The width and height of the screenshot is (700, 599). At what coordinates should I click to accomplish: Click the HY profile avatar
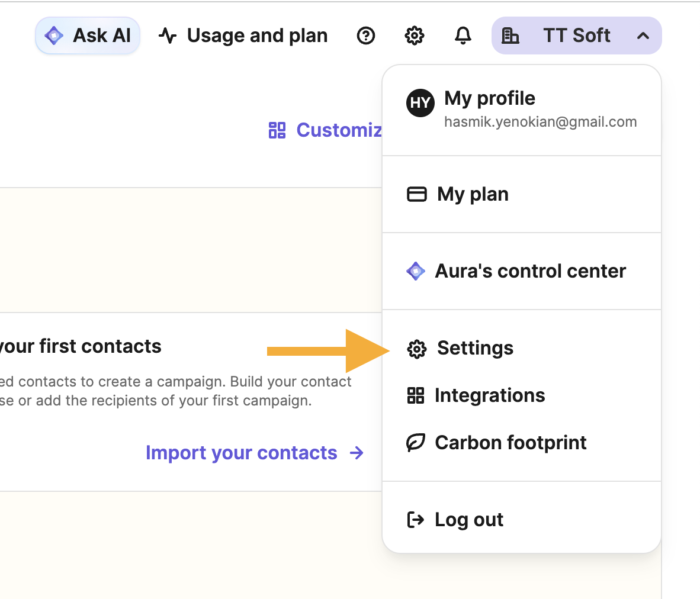click(x=420, y=102)
